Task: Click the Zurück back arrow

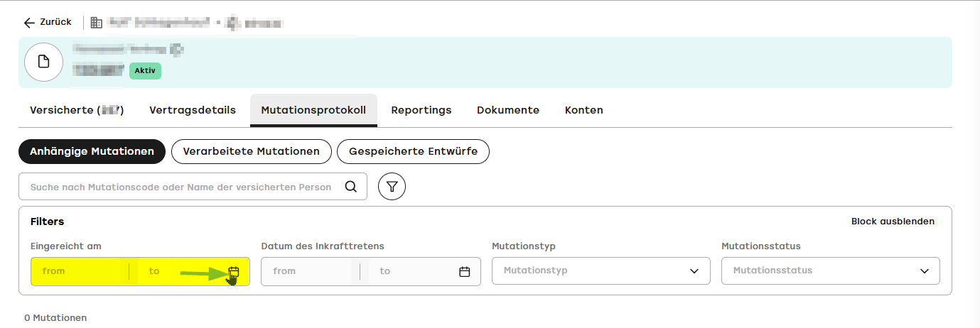Action: [x=29, y=23]
